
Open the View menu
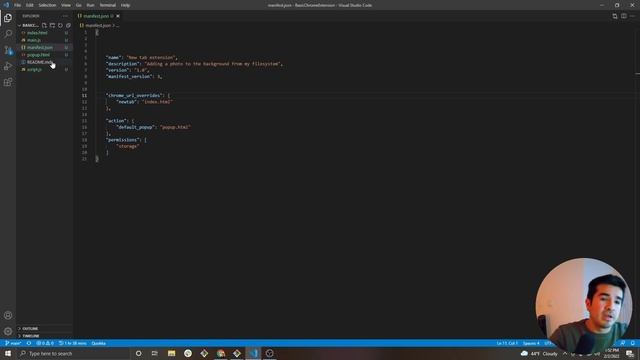click(66, 5)
